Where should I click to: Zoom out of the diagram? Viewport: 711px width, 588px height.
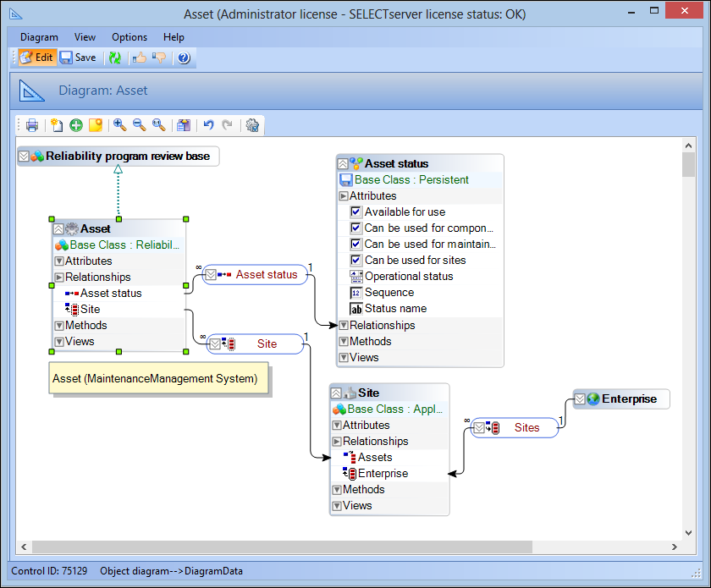point(139,125)
